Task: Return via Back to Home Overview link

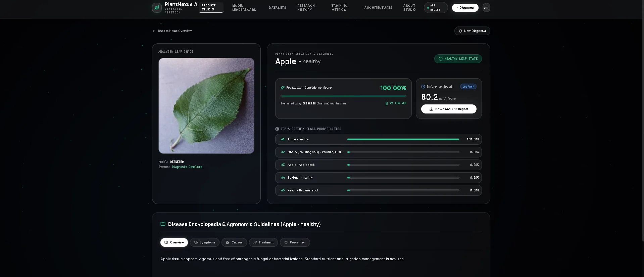Action: pos(172,31)
